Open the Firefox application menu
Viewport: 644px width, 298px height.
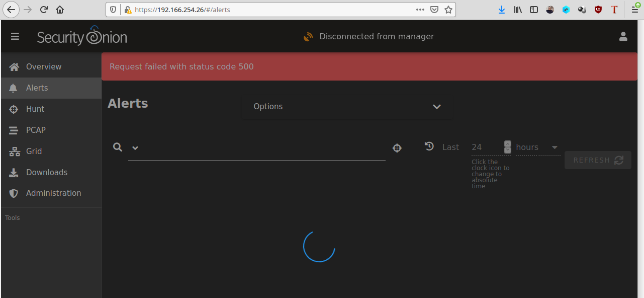(x=635, y=10)
